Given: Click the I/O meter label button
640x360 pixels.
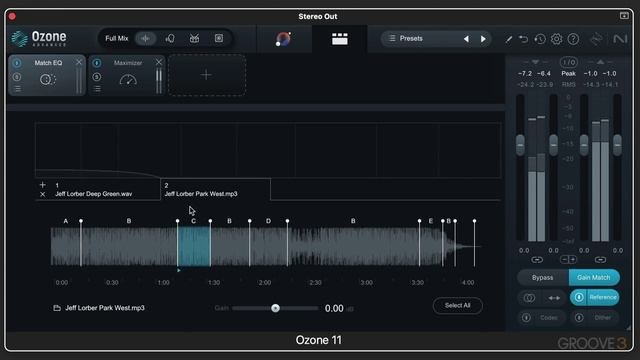Looking at the screenshot, I should [568, 62].
